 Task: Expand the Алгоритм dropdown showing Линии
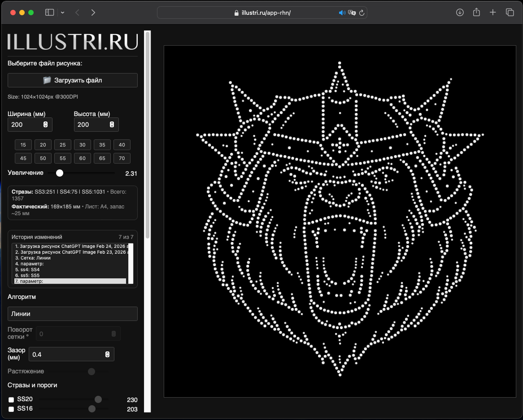73,314
